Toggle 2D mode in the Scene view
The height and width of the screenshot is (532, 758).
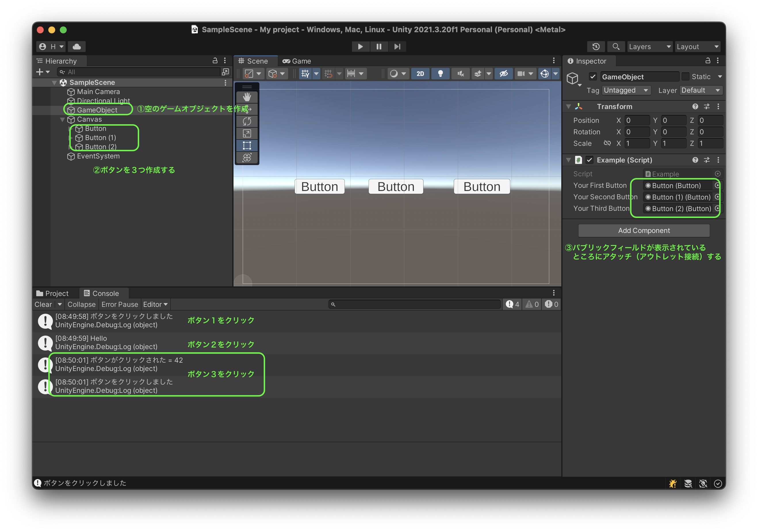click(420, 74)
